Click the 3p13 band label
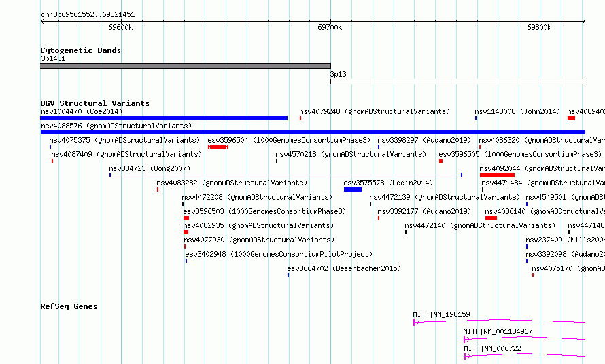 (339, 74)
